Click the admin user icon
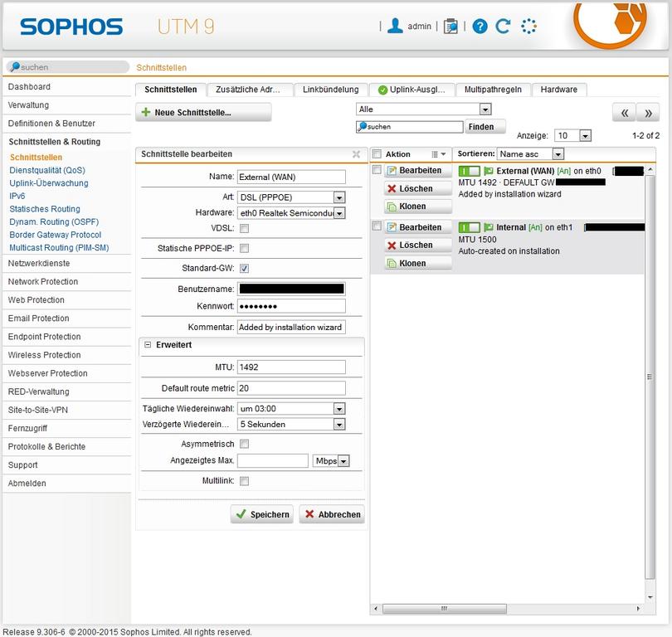The image size is (672, 637). pyautogui.click(x=395, y=26)
